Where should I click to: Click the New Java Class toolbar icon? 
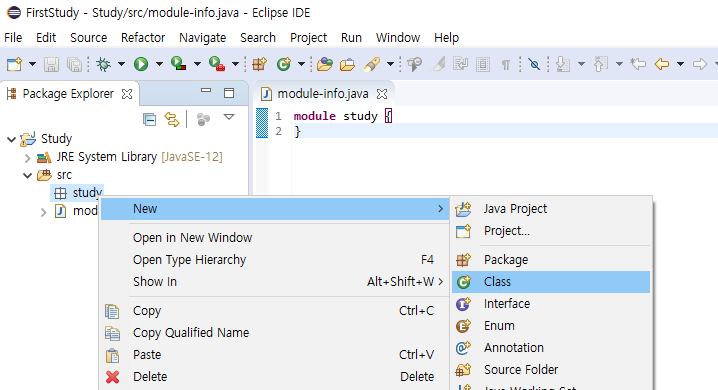tap(284, 64)
